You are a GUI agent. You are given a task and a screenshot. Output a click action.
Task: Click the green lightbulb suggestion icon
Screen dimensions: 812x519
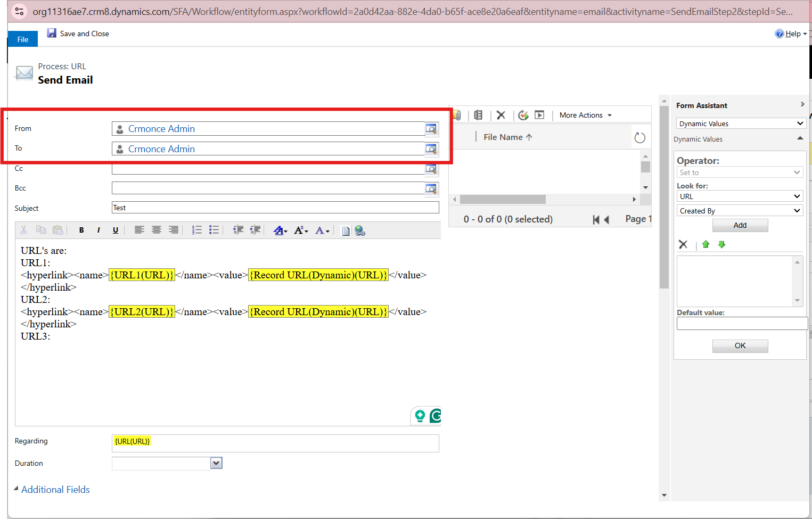coord(420,416)
